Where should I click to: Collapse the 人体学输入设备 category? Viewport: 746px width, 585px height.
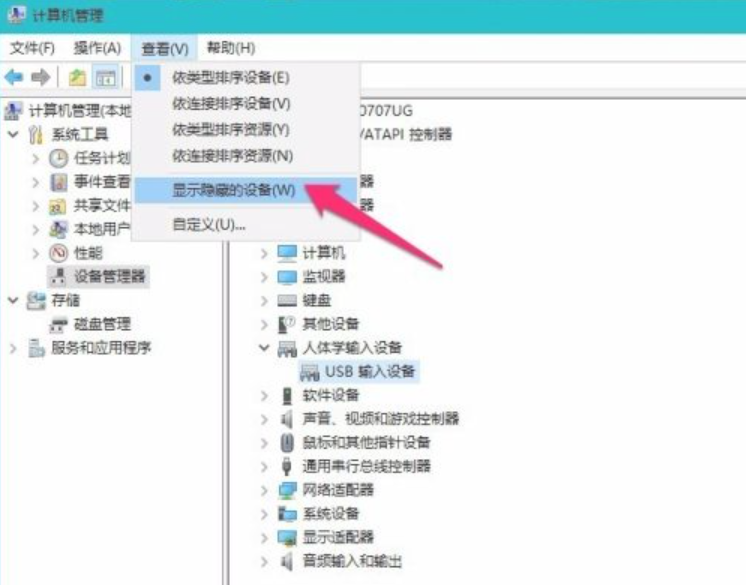(265, 348)
